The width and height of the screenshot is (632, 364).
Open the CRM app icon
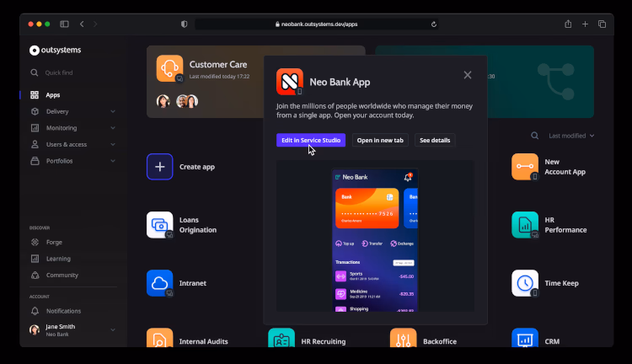pyautogui.click(x=525, y=338)
